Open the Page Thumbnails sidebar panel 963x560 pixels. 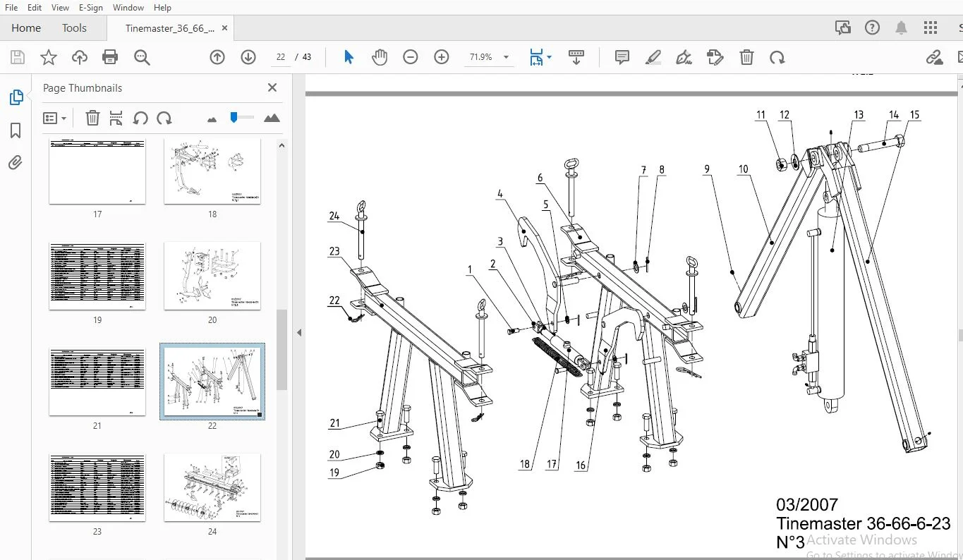[x=16, y=97]
